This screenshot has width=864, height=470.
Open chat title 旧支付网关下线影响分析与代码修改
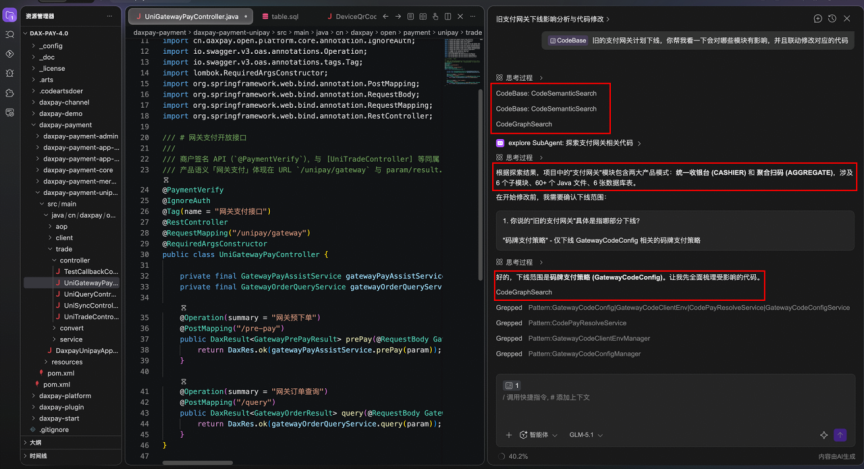point(553,19)
